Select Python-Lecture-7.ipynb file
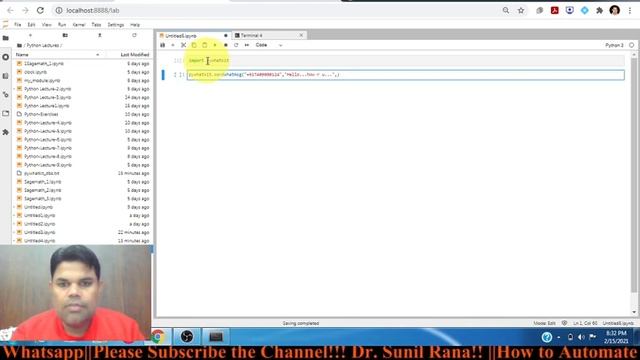 [48, 148]
